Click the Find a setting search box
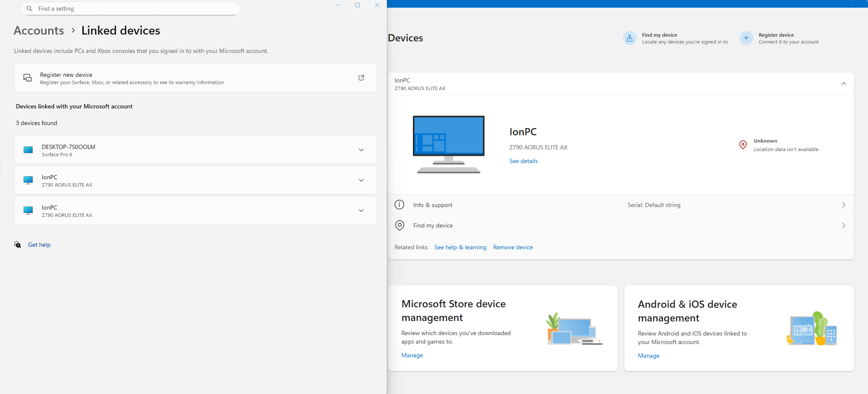The image size is (868, 394). click(131, 9)
